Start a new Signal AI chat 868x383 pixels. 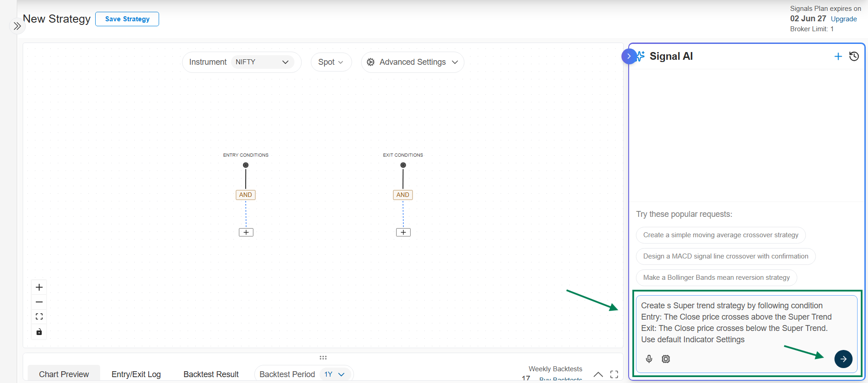click(x=838, y=56)
